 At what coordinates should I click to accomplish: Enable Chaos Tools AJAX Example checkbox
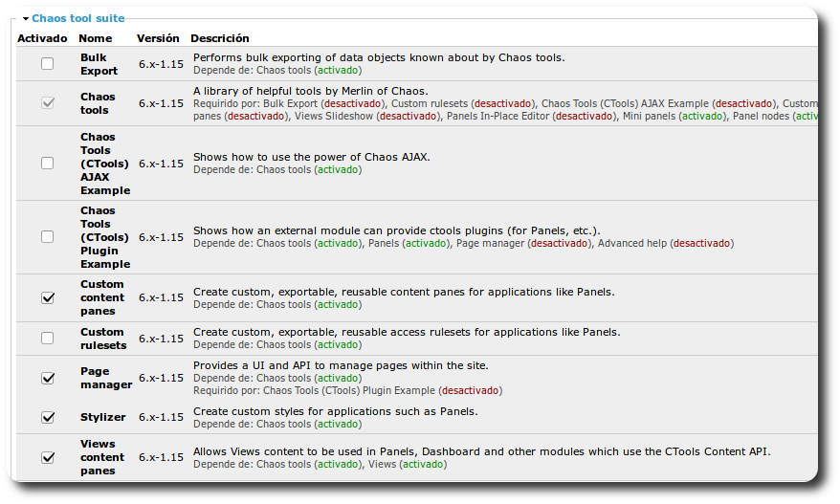tap(48, 164)
